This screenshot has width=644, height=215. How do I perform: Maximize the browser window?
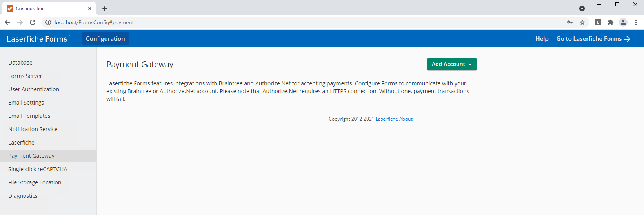click(617, 4)
